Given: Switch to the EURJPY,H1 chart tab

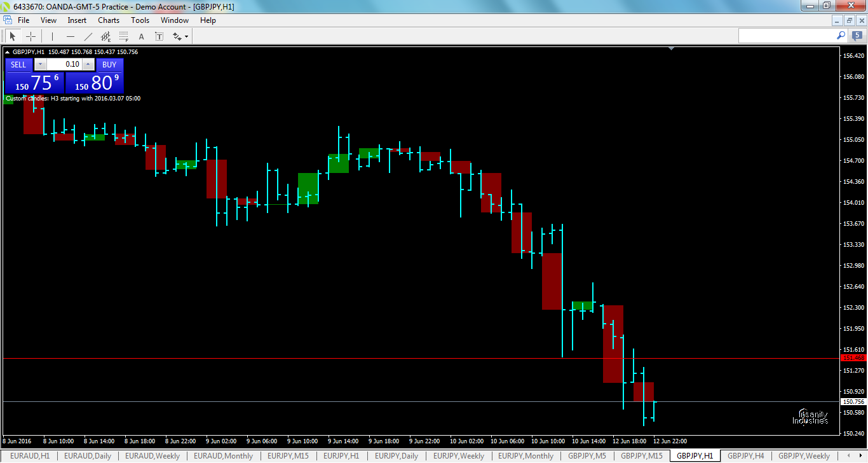Looking at the screenshot, I should click(341, 456).
